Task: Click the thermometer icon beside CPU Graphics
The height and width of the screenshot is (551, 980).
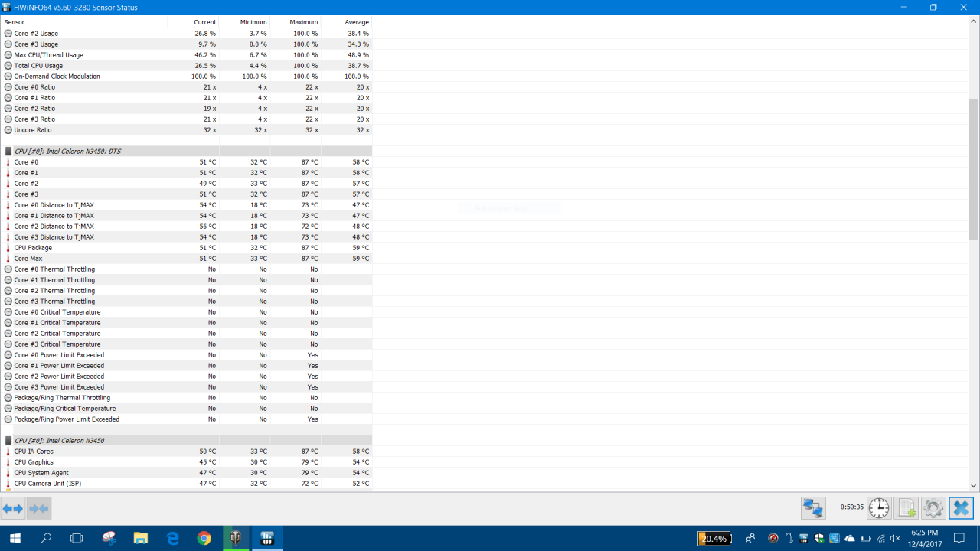Action: [8, 462]
